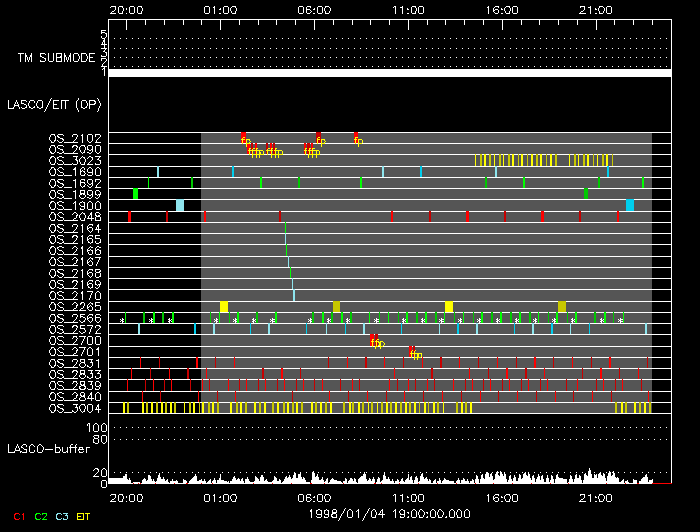The image size is (700, 532).
Task: Select the OS_2090 row label
Action: (75, 150)
